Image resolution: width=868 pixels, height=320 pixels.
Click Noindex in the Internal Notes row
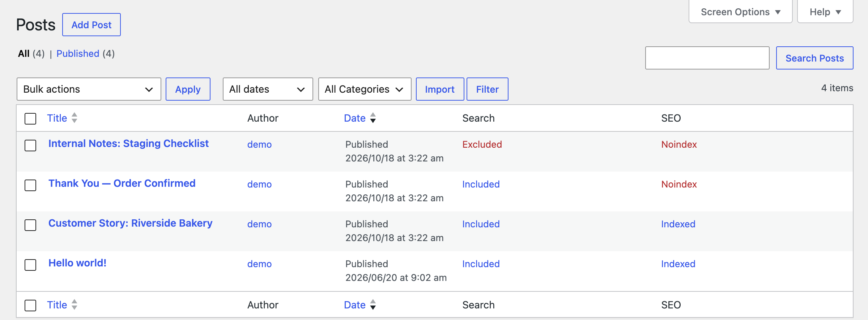679,144
